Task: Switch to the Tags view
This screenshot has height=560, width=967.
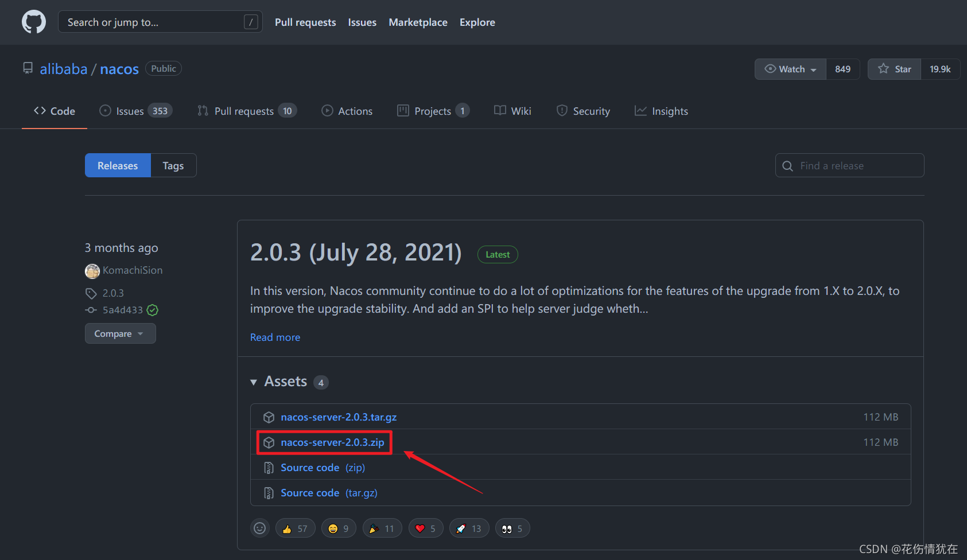Action: pyautogui.click(x=173, y=165)
